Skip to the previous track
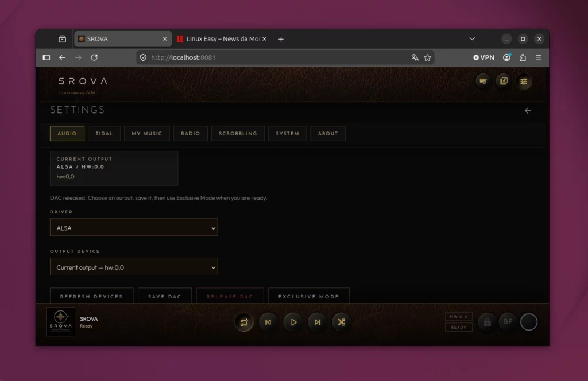 coord(268,322)
